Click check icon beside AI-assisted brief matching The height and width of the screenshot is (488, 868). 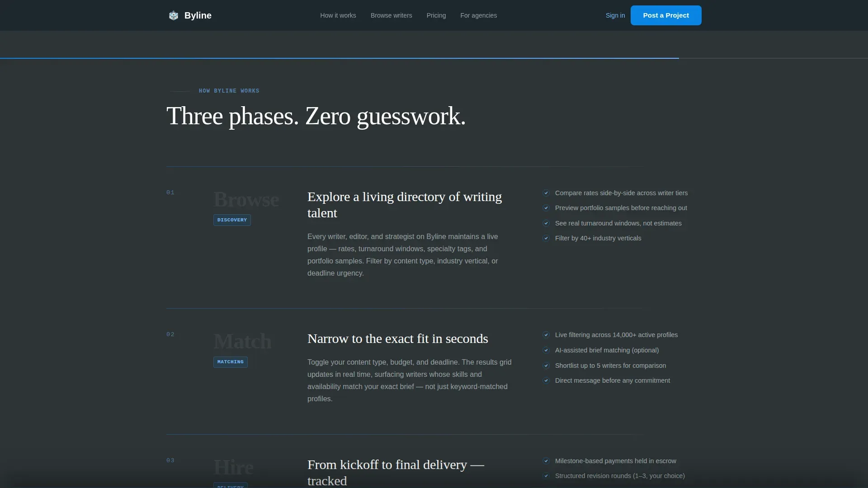(x=546, y=350)
